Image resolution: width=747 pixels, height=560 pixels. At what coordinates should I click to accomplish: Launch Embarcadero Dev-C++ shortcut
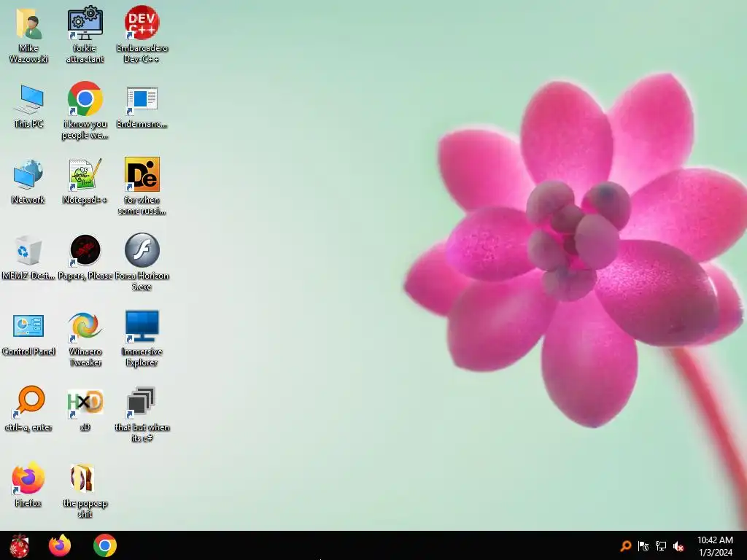pos(142,23)
